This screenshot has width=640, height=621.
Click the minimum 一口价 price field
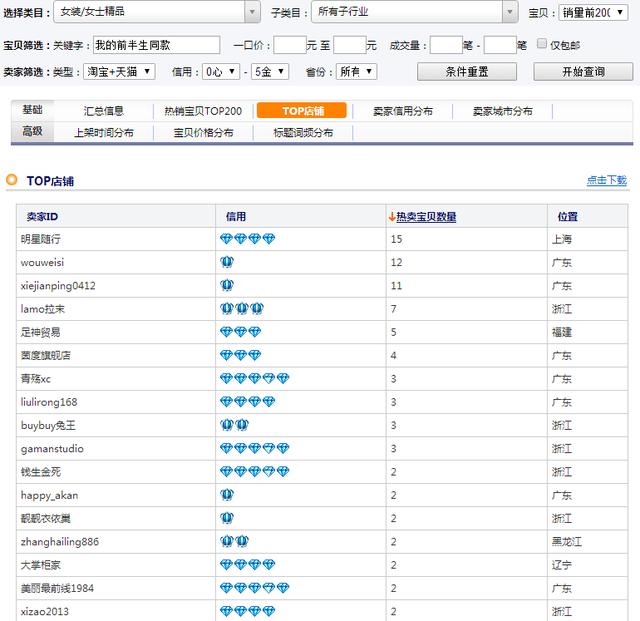pyautogui.click(x=290, y=45)
